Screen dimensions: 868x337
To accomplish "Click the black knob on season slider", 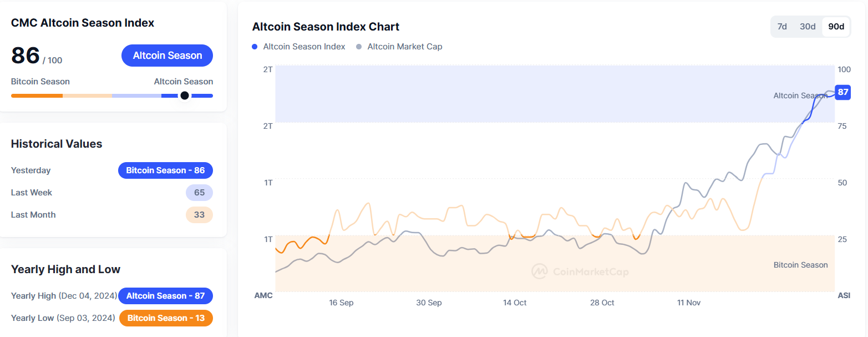I will coord(185,95).
